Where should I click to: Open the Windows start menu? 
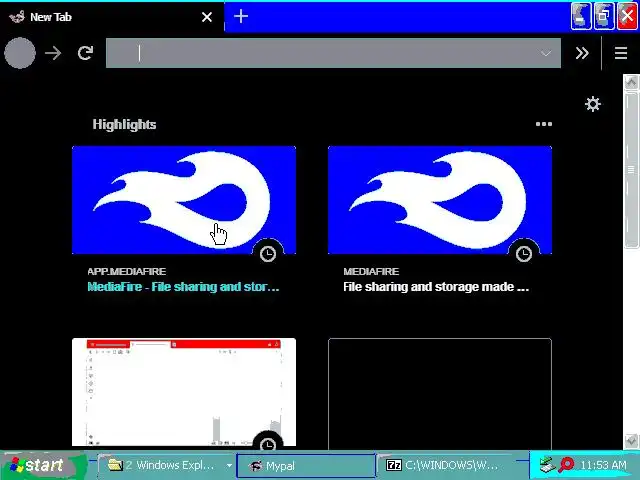coord(42,465)
